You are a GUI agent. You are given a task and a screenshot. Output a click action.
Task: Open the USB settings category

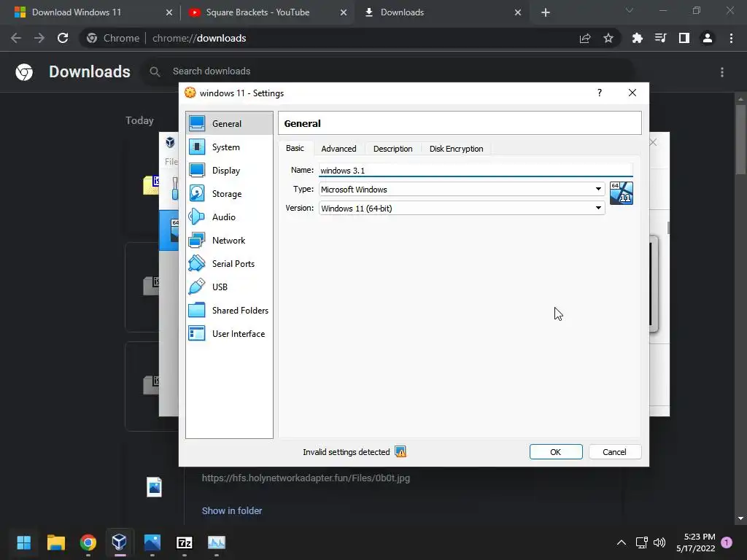click(229, 287)
